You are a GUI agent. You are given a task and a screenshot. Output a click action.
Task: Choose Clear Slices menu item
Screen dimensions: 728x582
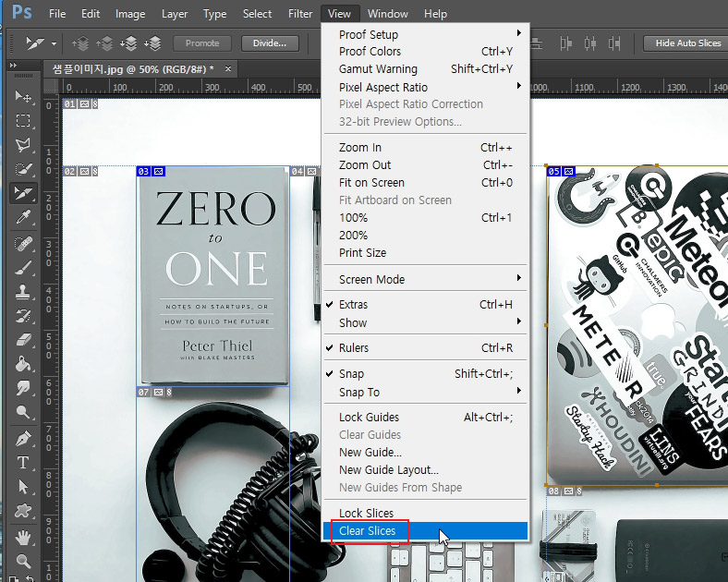point(425,531)
